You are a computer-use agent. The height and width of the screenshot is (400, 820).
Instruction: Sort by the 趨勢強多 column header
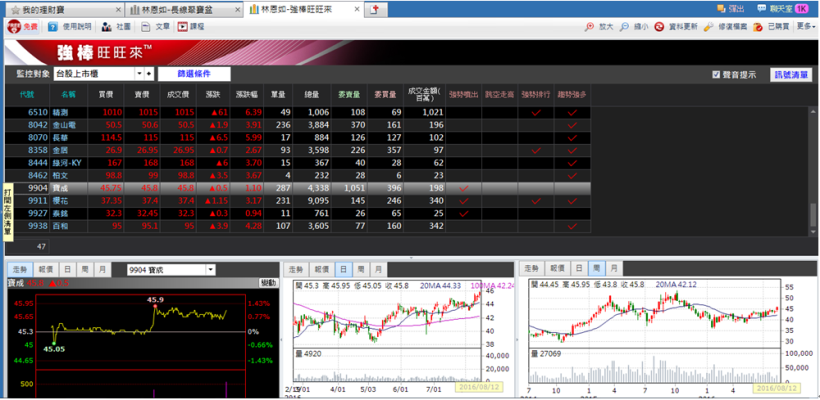click(x=572, y=95)
